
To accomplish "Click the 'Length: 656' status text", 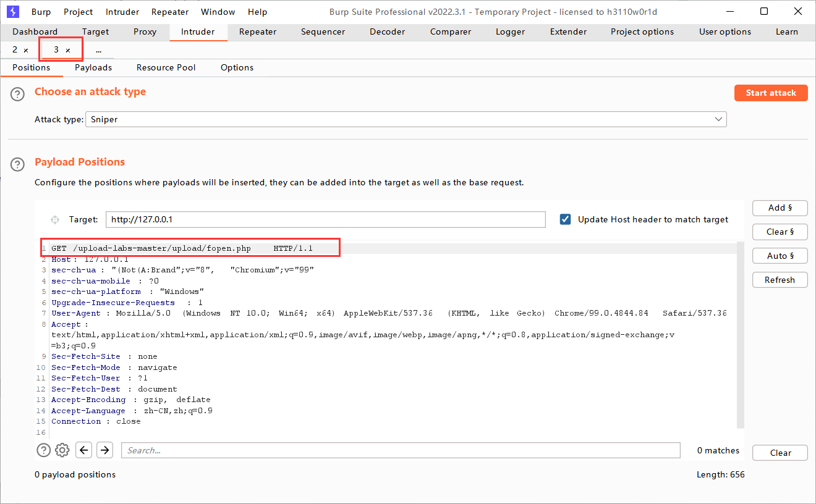I will coord(721,474).
